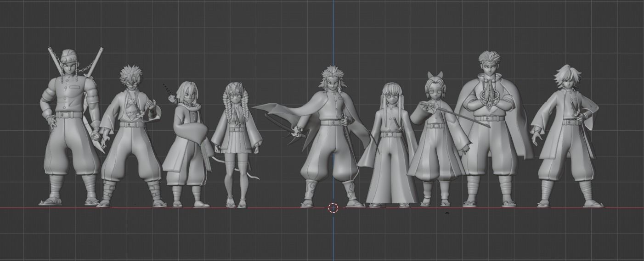Click the 3D cursor at the origin
Screen dimensions: 644x261
(333, 208)
